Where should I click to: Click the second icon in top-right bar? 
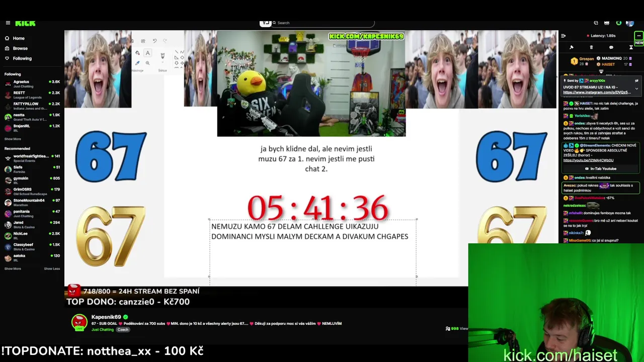point(607,23)
